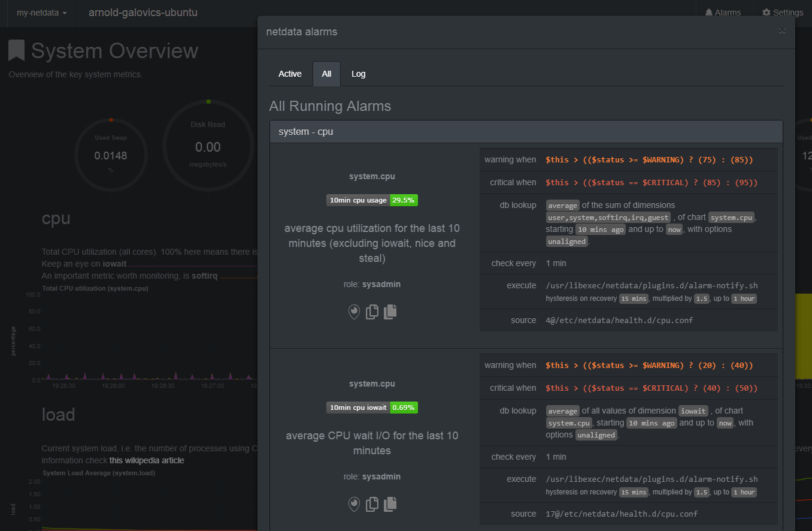This screenshot has width=812, height=531.
Task: Click the 'System Overview' page heading
Action: 114,51
